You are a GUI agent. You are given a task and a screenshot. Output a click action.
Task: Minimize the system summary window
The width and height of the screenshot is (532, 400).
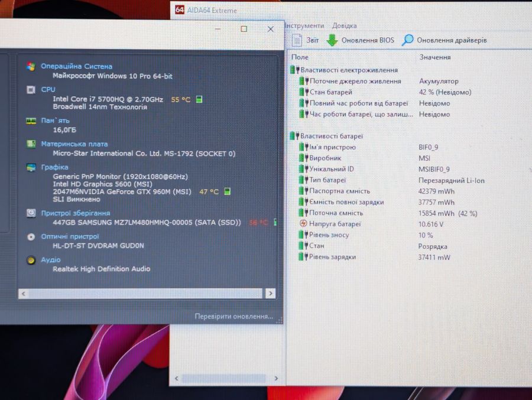click(x=218, y=29)
